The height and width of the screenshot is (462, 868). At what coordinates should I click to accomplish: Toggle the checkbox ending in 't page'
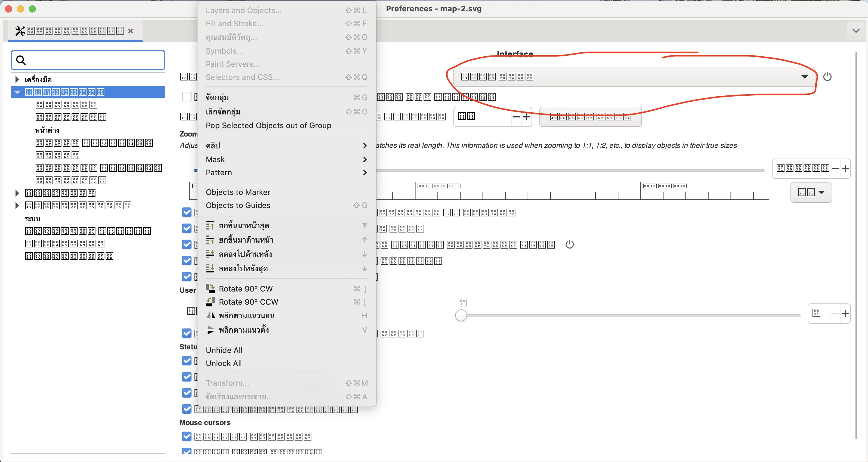187,228
